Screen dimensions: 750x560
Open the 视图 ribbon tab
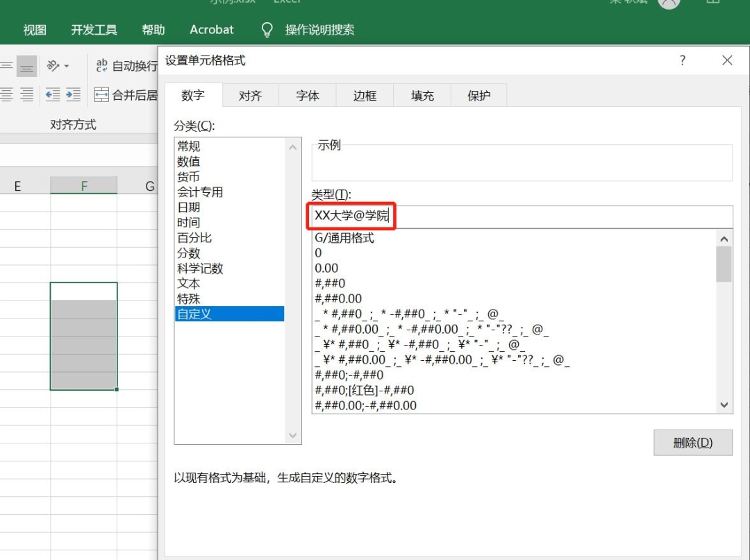click(x=35, y=30)
